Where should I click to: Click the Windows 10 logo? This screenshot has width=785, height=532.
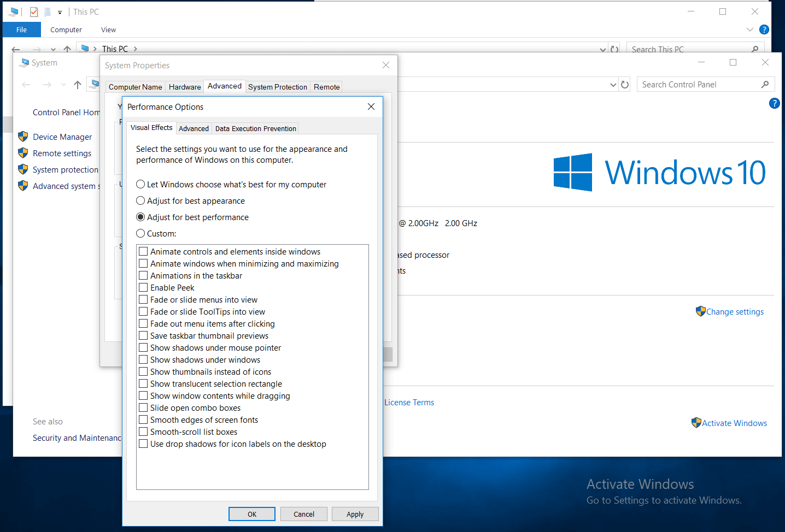[572, 172]
